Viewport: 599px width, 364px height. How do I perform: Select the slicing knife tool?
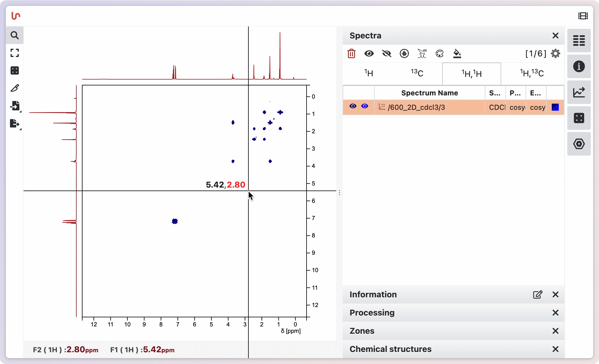[x=15, y=88]
